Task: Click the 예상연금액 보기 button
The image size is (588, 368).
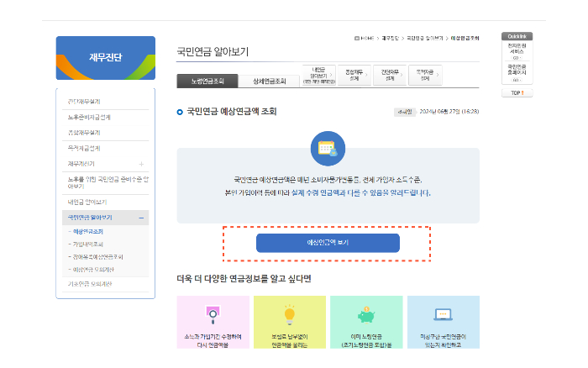Action: tap(328, 243)
